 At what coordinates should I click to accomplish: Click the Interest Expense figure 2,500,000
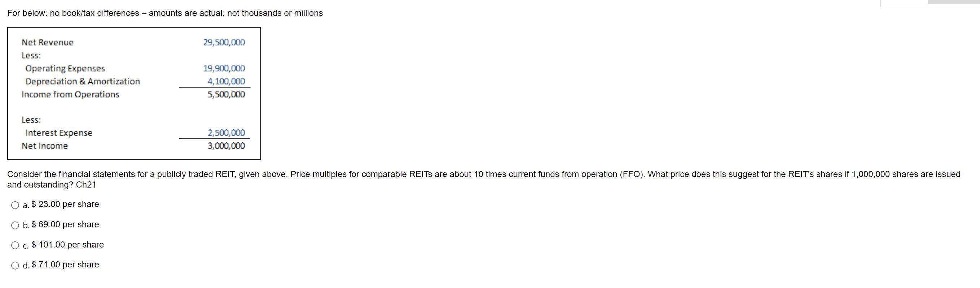coord(226,133)
